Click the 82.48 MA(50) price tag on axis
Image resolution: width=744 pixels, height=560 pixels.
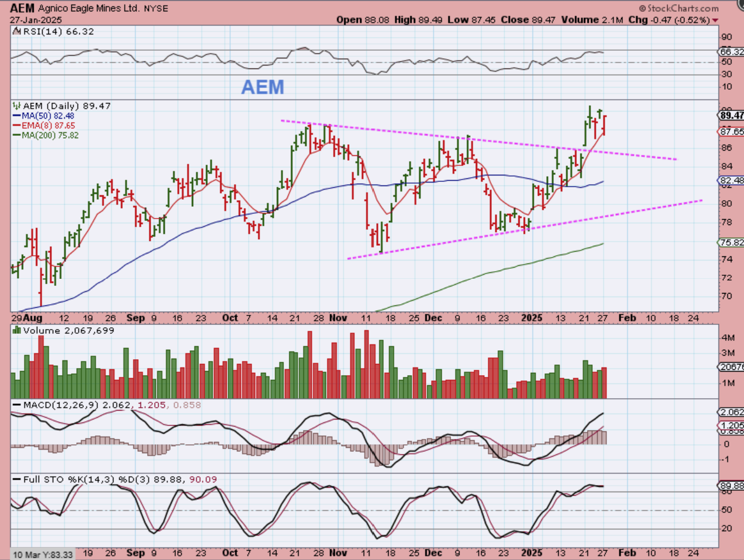pos(730,180)
